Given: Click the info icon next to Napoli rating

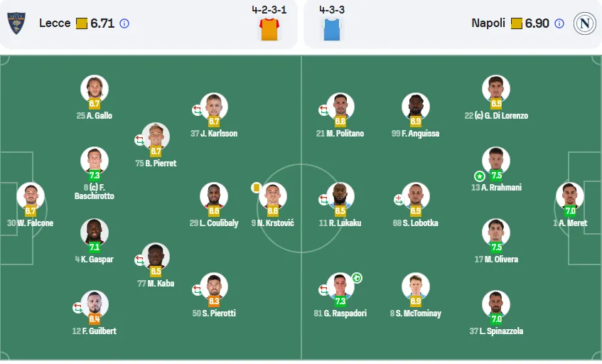Looking at the screenshot, I should (559, 23).
